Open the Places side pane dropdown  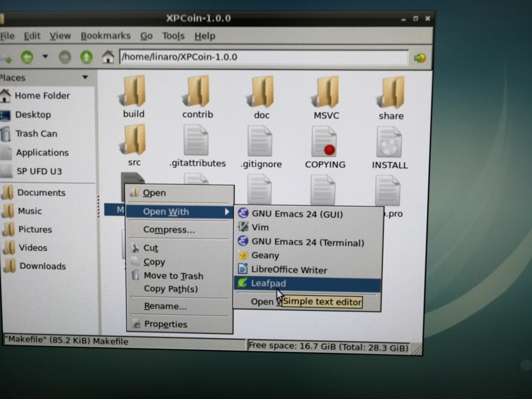coord(85,77)
